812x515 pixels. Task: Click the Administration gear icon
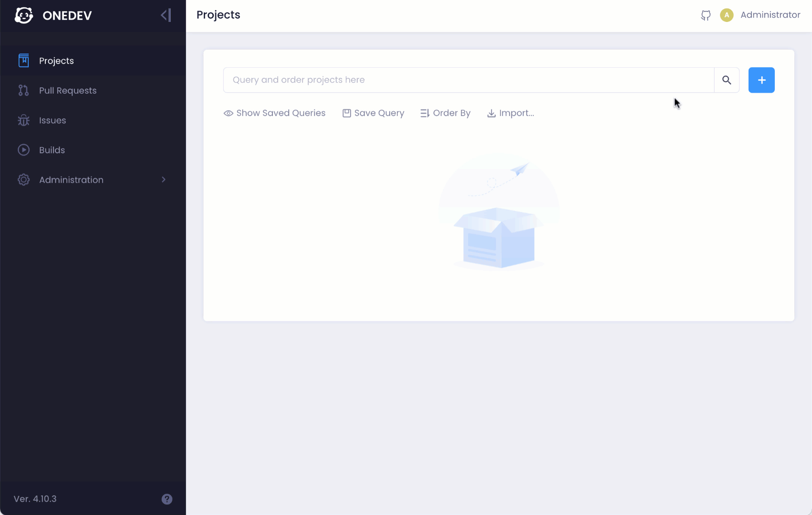(23, 180)
